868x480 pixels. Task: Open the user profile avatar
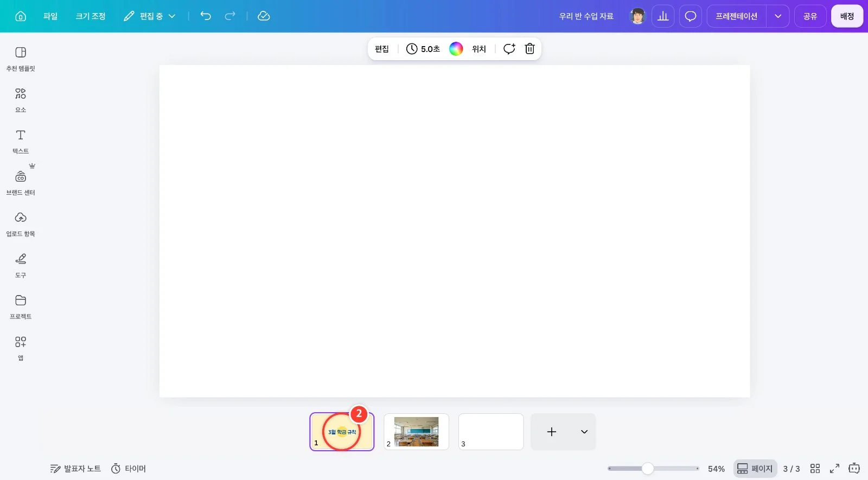pyautogui.click(x=637, y=16)
